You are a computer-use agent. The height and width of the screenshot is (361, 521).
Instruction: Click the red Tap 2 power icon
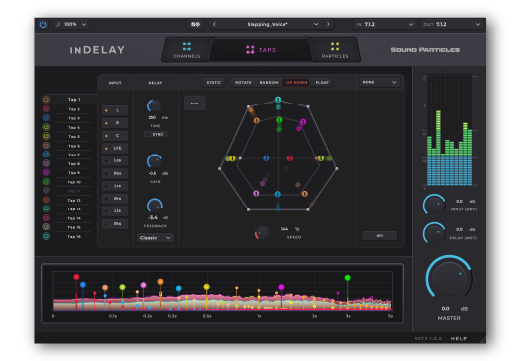[x=46, y=109]
